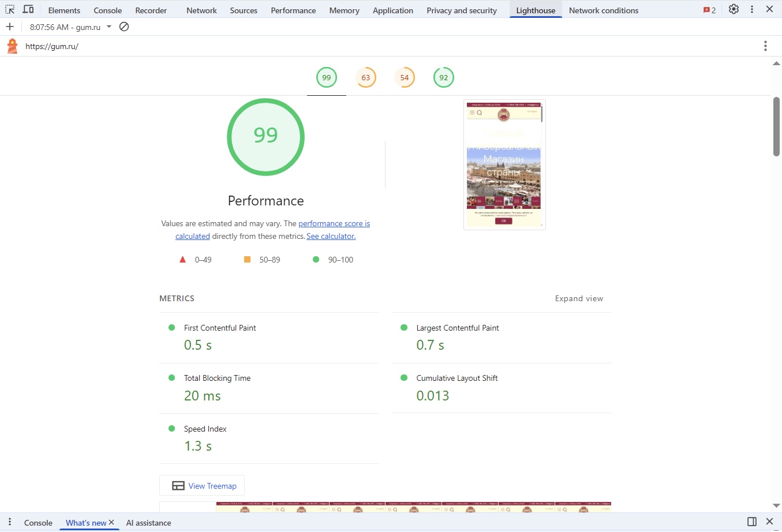This screenshot has height=532, width=782.
Task: Click the View Treemap button
Action: (x=202, y=486)
